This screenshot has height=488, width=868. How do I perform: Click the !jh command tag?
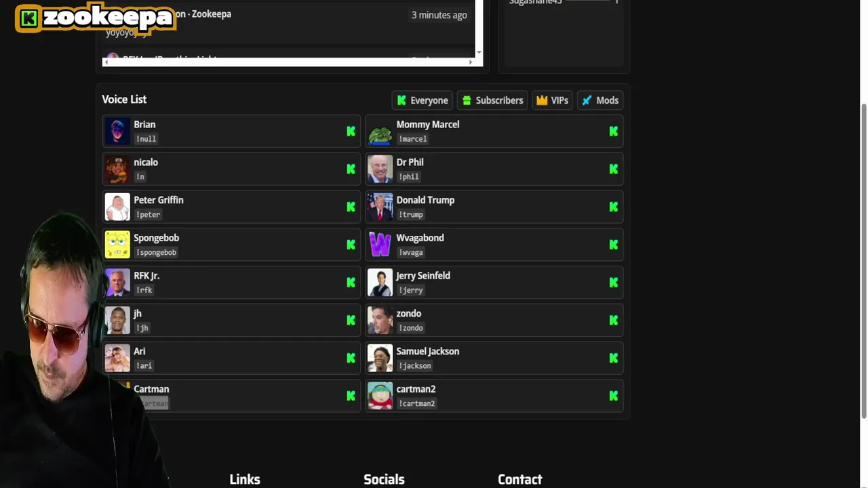pyautogui.click(x=142, y=328)
